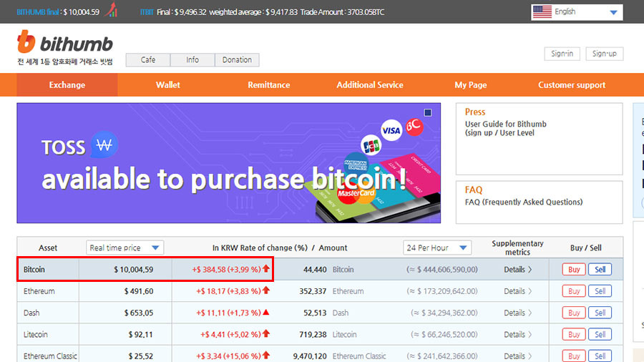644x362 pixels.
Task: Click the Dash red triangle indicator
Action: pos(265,313)
